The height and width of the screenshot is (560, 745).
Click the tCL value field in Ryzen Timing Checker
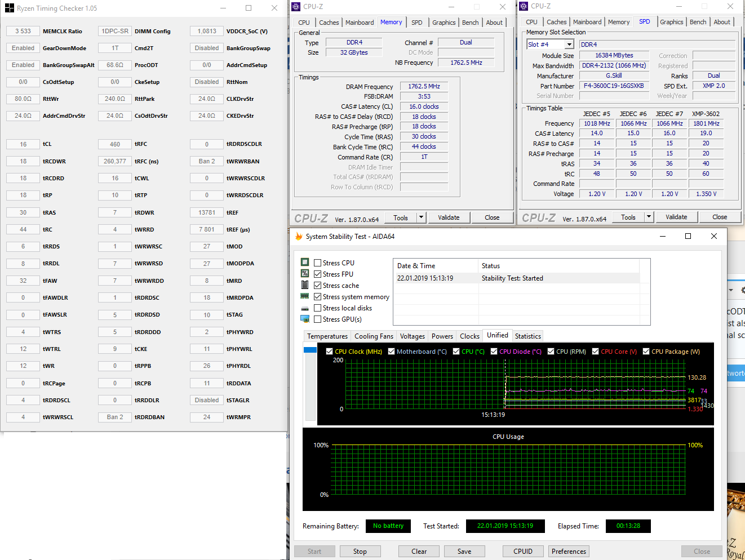(23, 144)
